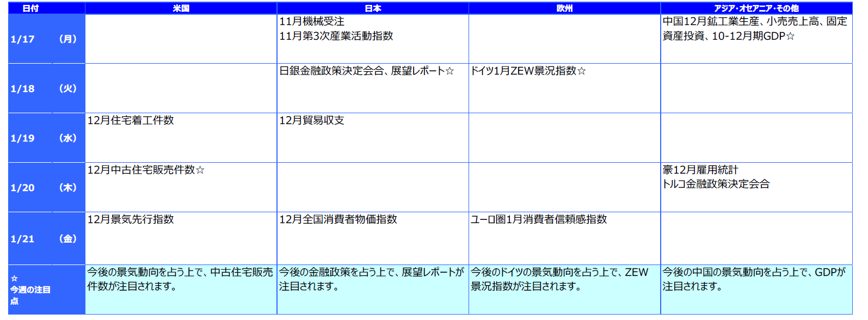Click the star after 10-12月期GDP
This screenshot has height=320, width=868.
point(790,36)
